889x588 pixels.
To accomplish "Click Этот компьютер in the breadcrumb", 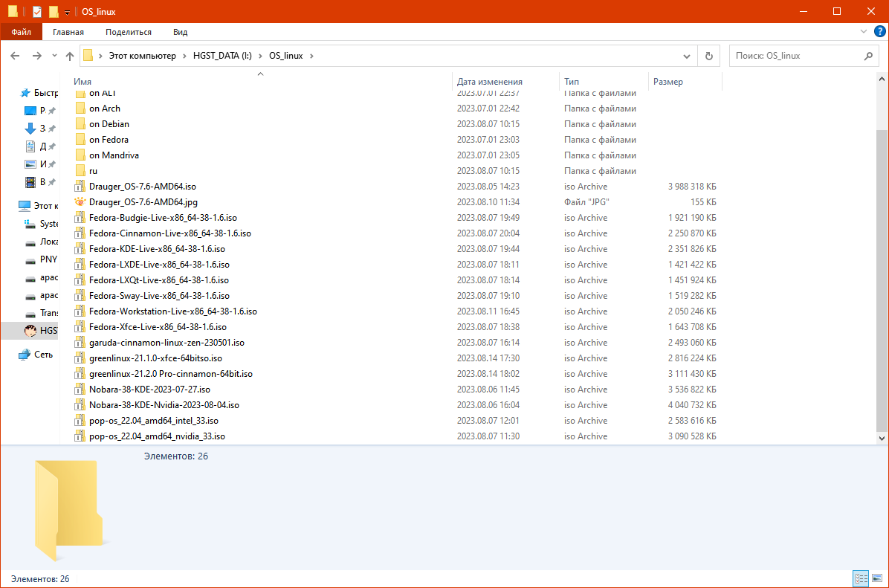I will click(x=142, y=56).
